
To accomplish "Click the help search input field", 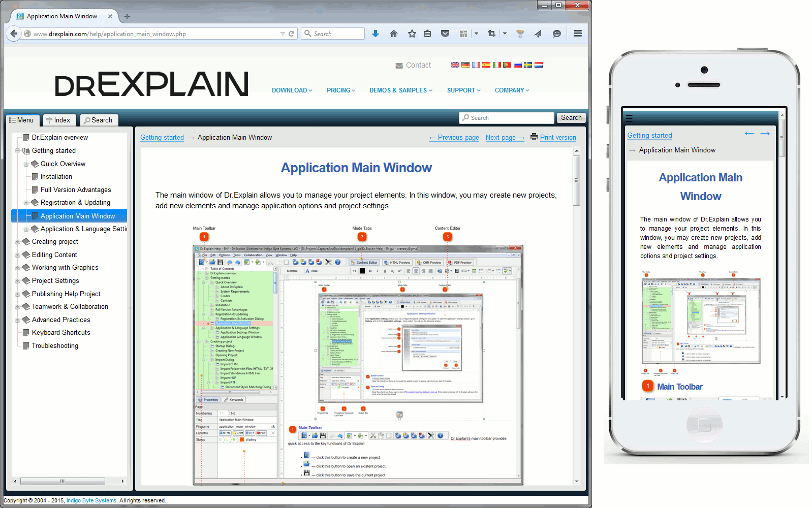I will [507, 118].
